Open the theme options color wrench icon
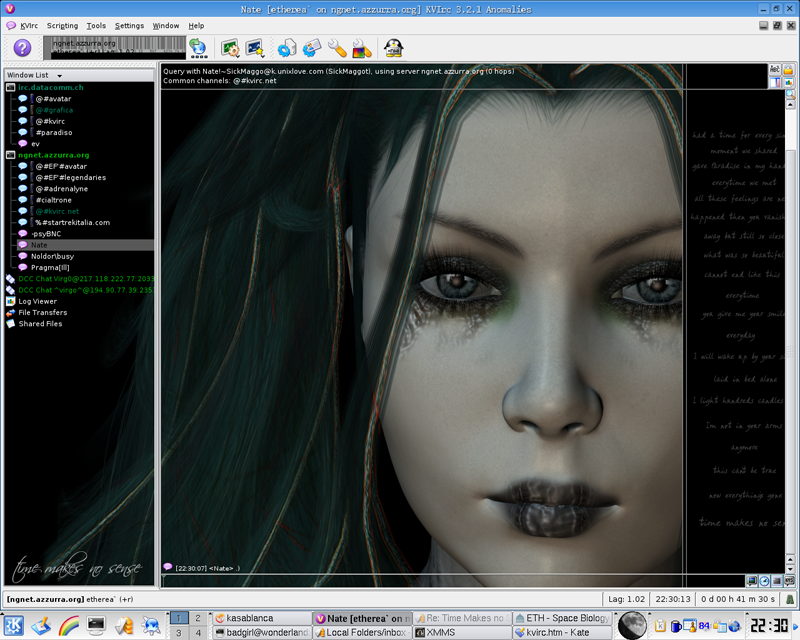Viewport: 800px width, 640px height. [362, 48]
